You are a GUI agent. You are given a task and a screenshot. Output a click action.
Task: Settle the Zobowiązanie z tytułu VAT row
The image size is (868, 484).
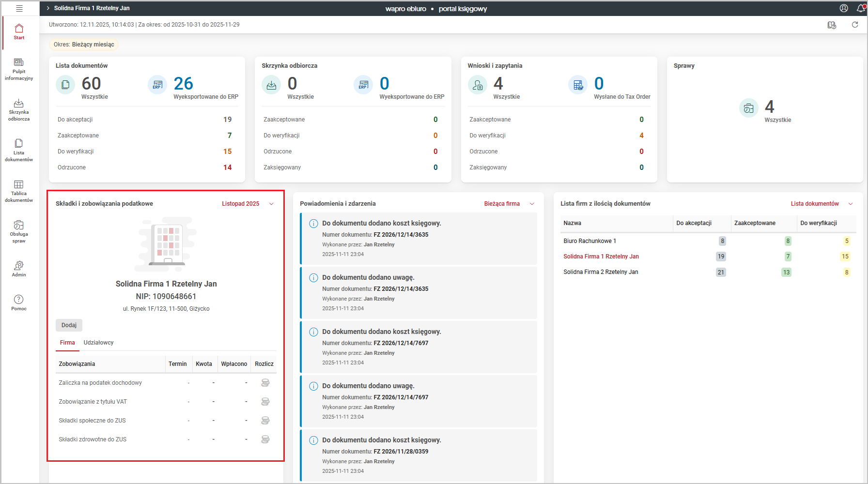click(265, 402)
